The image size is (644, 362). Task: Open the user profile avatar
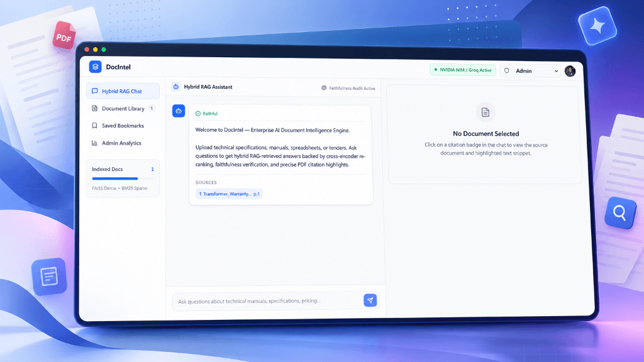click(570, 71)
